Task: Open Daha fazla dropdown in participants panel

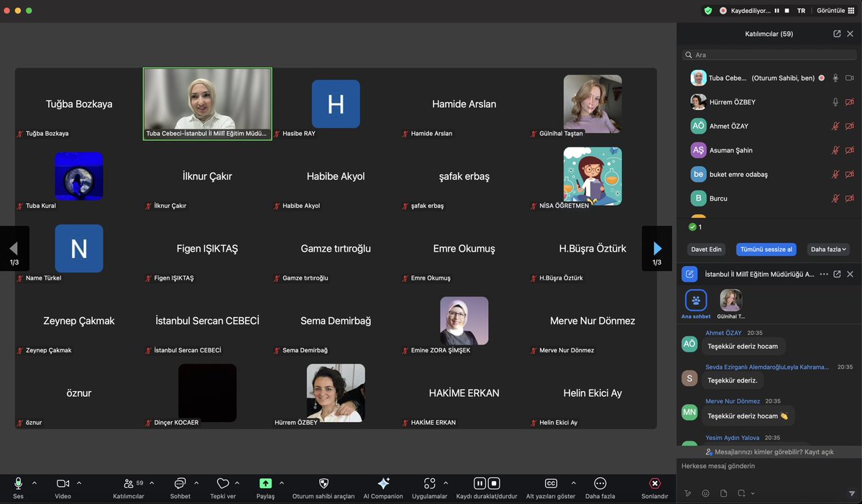Action: coord(828,249)
